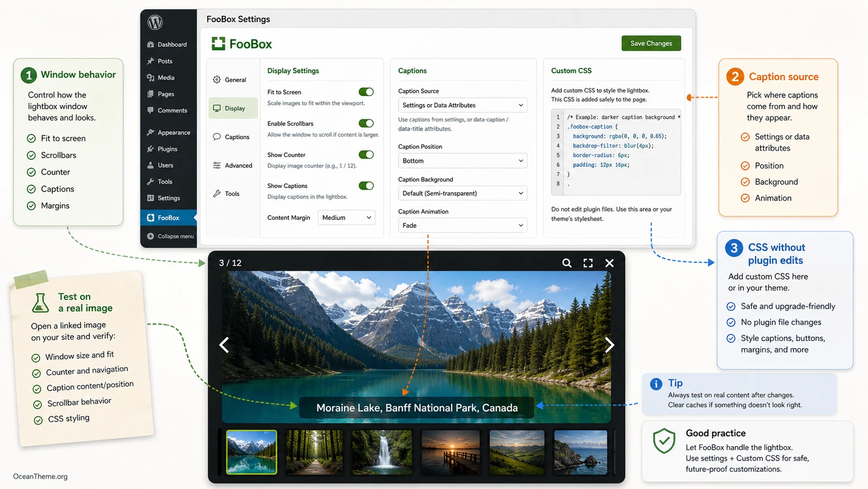Click the Posts pin icon
868x489 pixels.
click(x=151, y=61)
